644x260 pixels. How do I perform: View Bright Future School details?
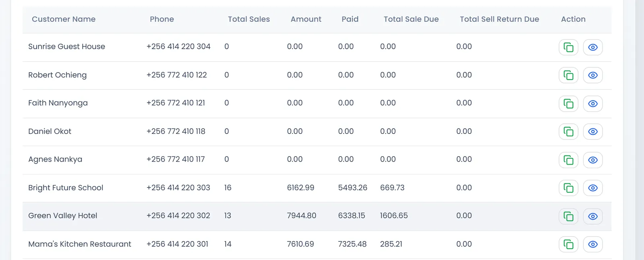593,188
